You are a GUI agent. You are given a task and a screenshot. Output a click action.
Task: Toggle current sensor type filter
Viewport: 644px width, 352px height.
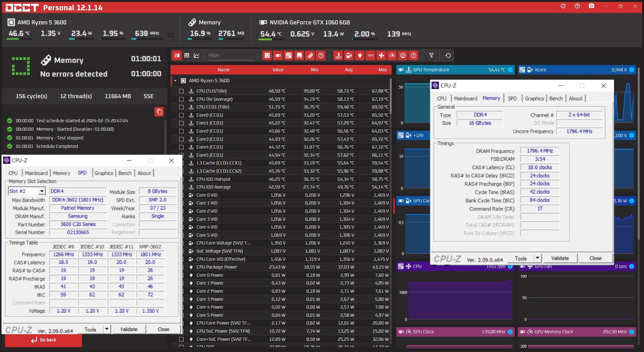(370, 55)
